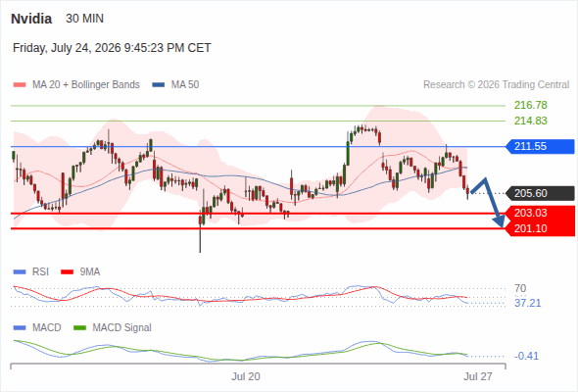Click the Jul 20 date axis marker
The image size is (578, 392).
coord(246,376)
